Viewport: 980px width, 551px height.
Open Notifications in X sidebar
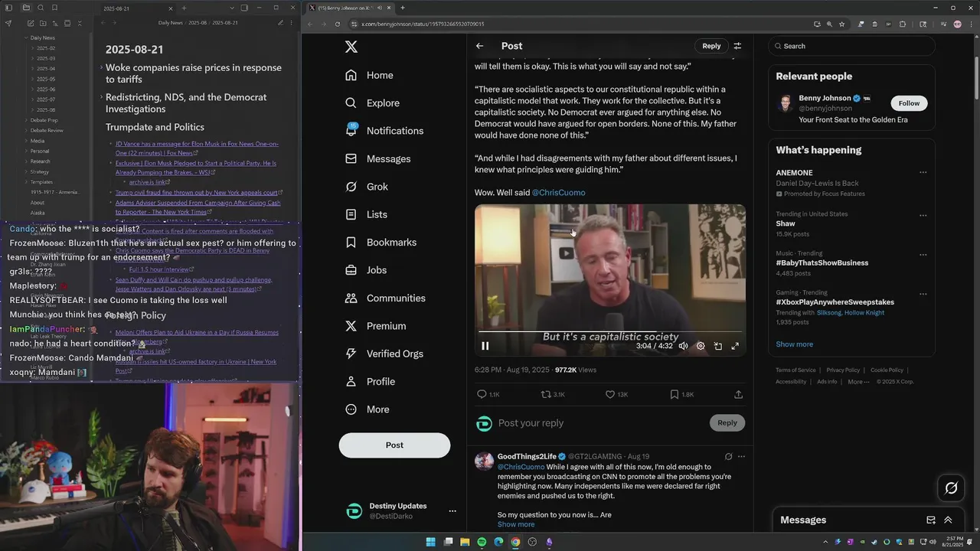(x=384, y=131)
